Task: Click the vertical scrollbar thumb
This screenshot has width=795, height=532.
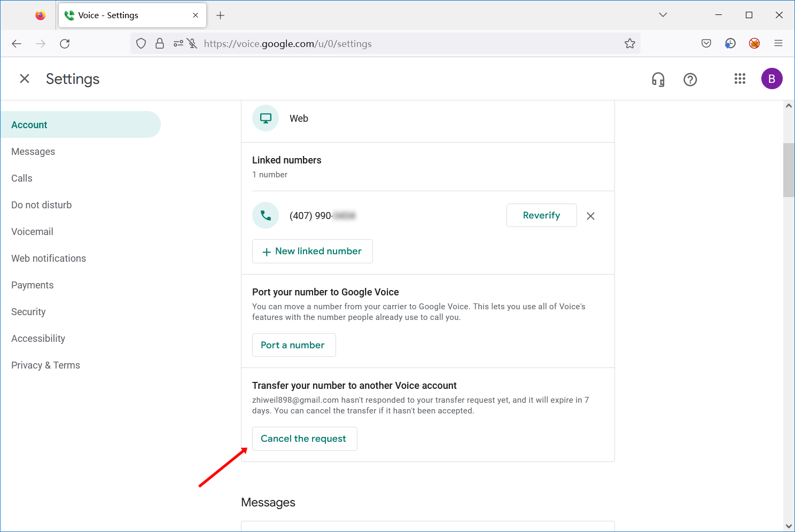Action: pos(789,170)
